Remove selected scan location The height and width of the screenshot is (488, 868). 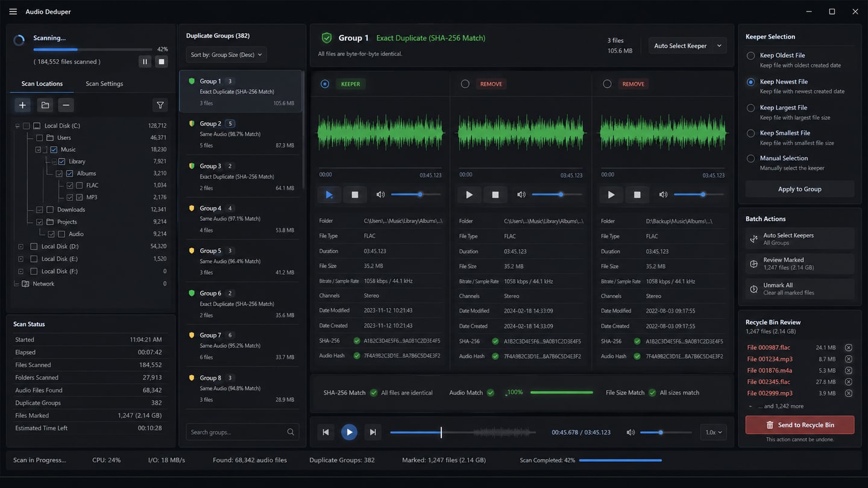(66, 105)
